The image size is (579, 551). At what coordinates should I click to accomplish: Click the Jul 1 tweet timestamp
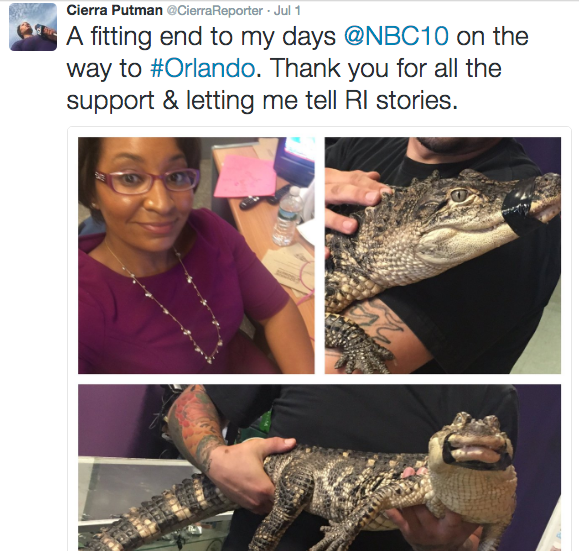pos(288,11)
